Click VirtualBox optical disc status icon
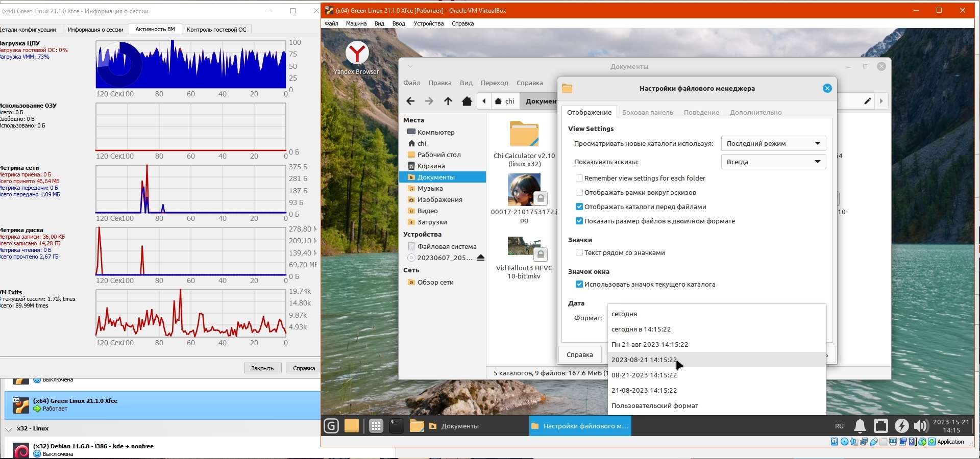 (x=844, y=442)
